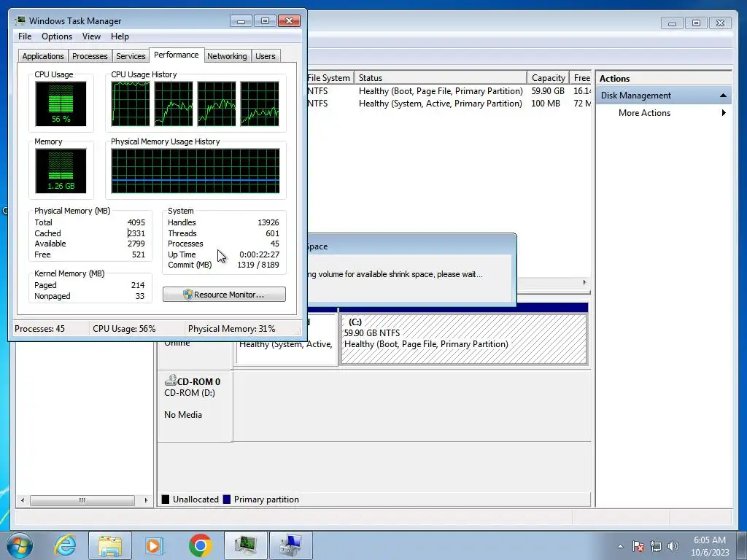The height and width of the screenshot is (560, 747).
Task: Click Task Manager title bar icon
Action: click(x=20, y=21)
